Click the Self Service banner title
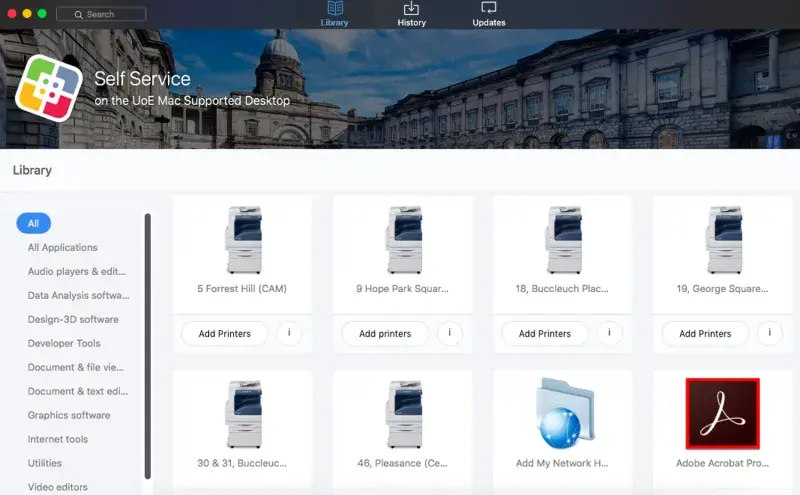The width and height of the screenshot is (800, 495). click(142, 79)
